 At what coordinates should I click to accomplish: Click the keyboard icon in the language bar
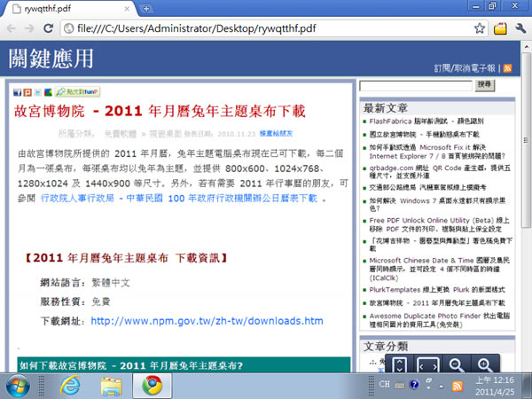(x=399, y=386)
